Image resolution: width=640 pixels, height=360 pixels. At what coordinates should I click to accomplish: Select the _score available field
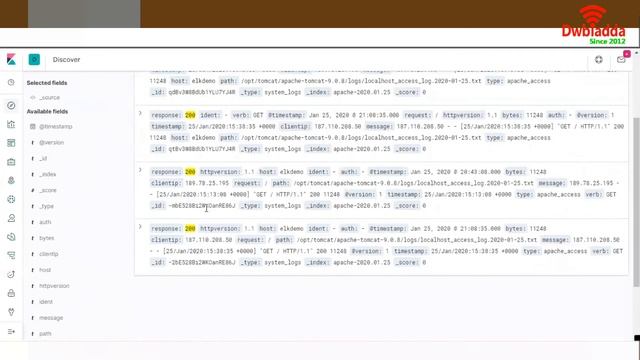48,190
